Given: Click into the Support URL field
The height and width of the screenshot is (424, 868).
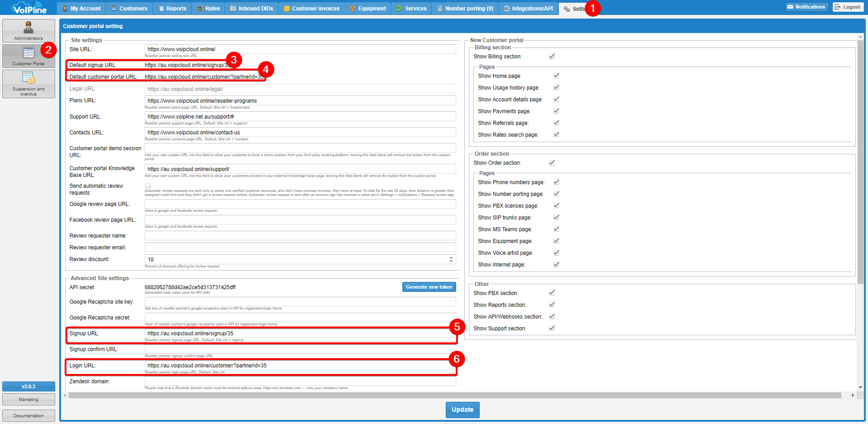Looking at the screenshot, I should [x=300, y=116].
